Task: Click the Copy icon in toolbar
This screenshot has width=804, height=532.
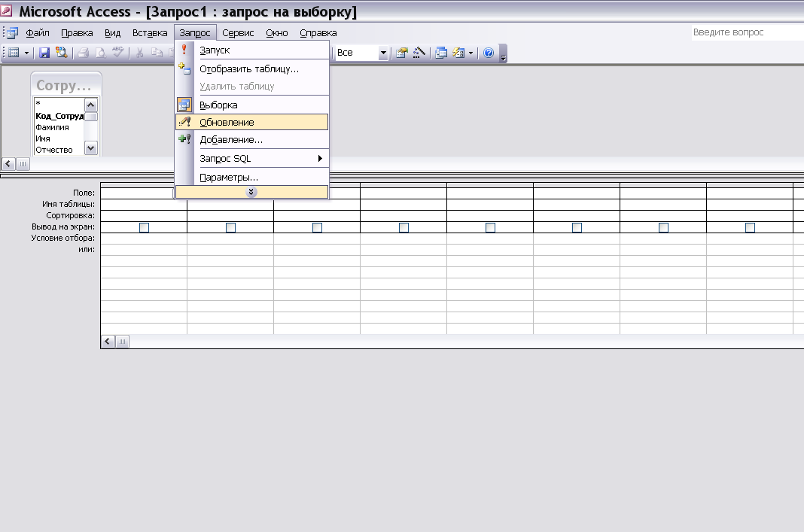Action: click(x=157, y=53)
